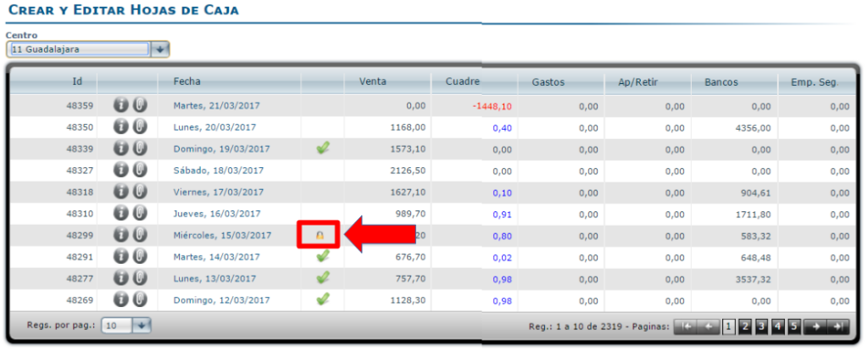Open info icon for record 48359
868x352 pixels.
coord(120,105)
